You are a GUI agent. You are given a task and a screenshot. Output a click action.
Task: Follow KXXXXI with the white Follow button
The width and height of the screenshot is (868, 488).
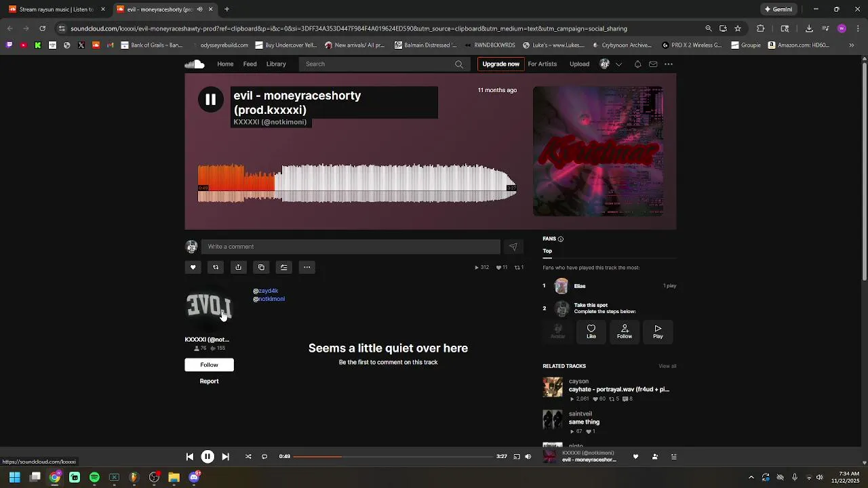209,365
